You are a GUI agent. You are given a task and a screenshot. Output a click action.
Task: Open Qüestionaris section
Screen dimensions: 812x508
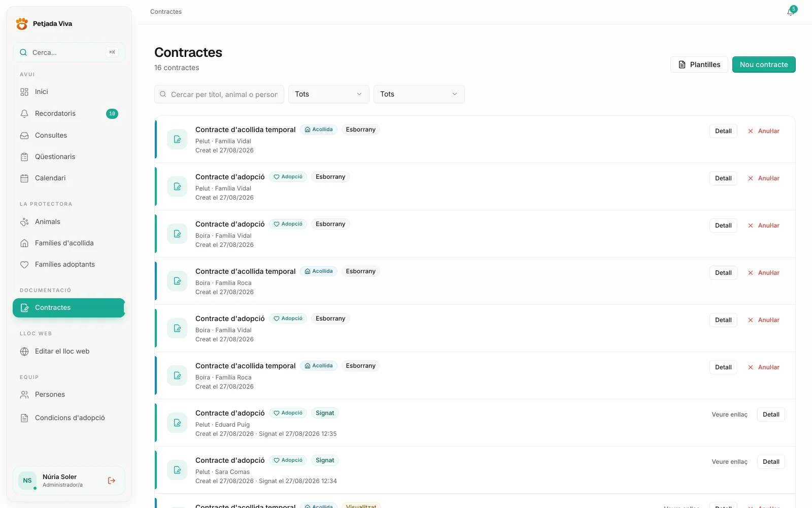pos(69,157)
